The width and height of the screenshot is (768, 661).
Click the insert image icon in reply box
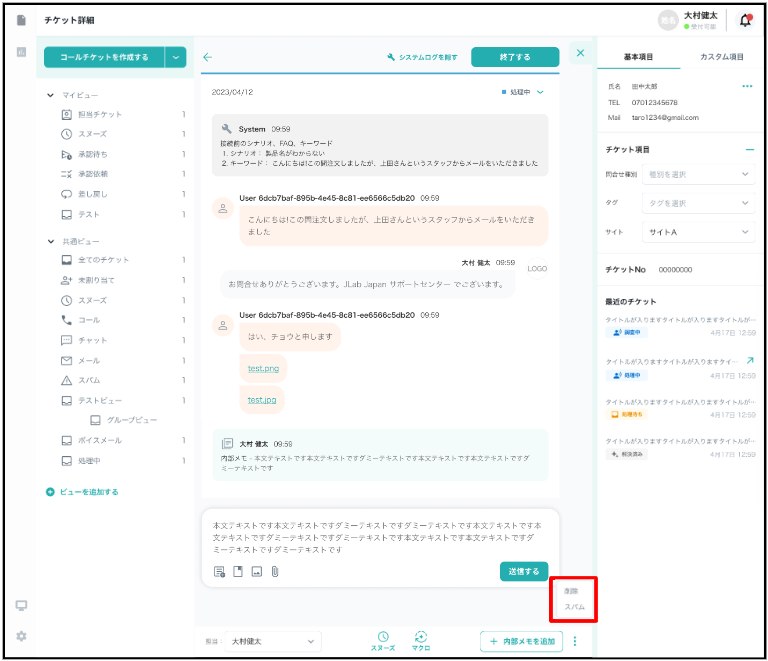[256, 572]
